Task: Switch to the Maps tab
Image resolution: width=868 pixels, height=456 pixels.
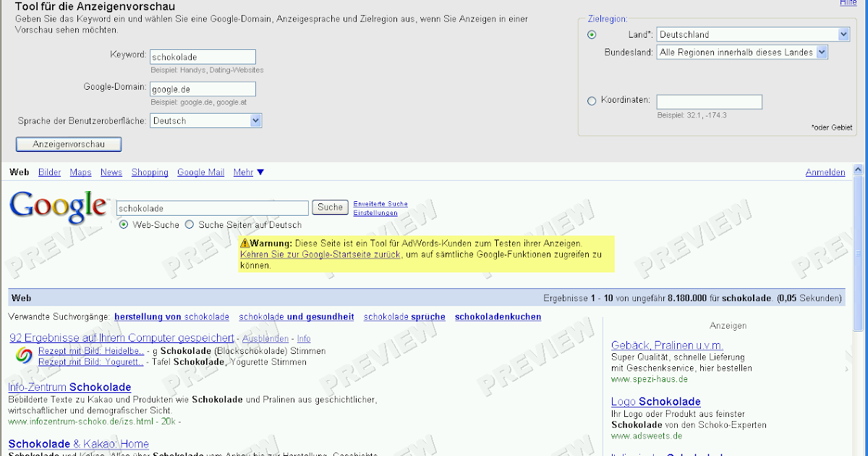Action: [x=80, y=172]
